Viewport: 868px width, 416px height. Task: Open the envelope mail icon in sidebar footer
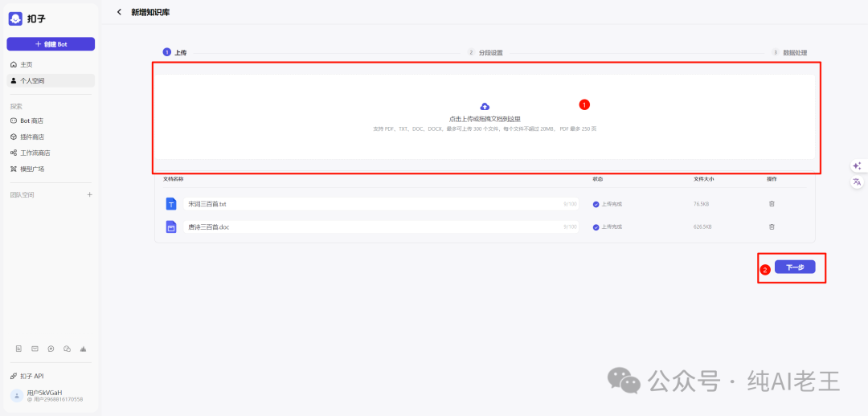[x=35, y=349]
